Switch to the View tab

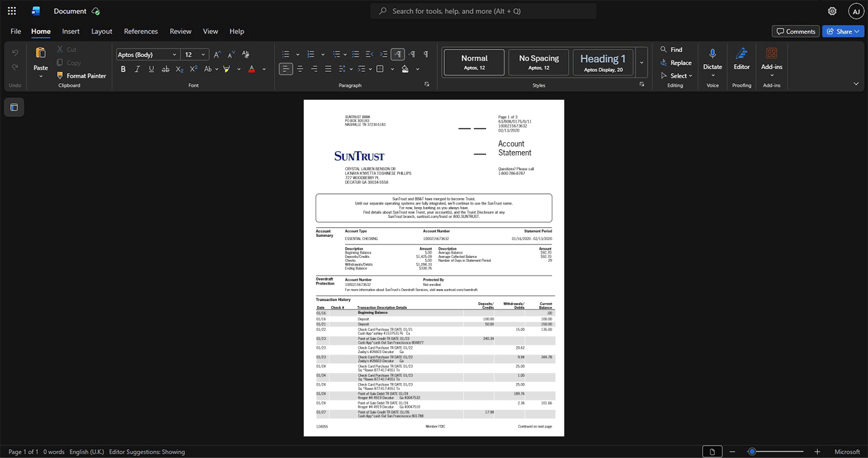(x=210, y=31)
